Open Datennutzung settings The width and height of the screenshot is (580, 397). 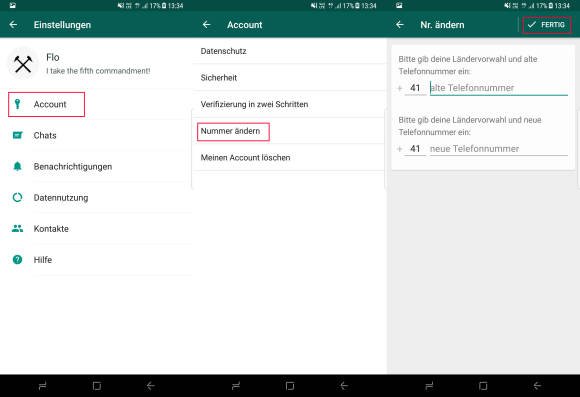pos(96,198)
